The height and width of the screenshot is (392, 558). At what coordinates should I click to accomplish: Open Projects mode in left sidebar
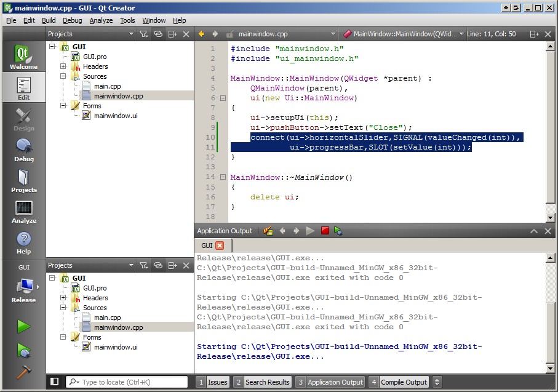point(23,180)
